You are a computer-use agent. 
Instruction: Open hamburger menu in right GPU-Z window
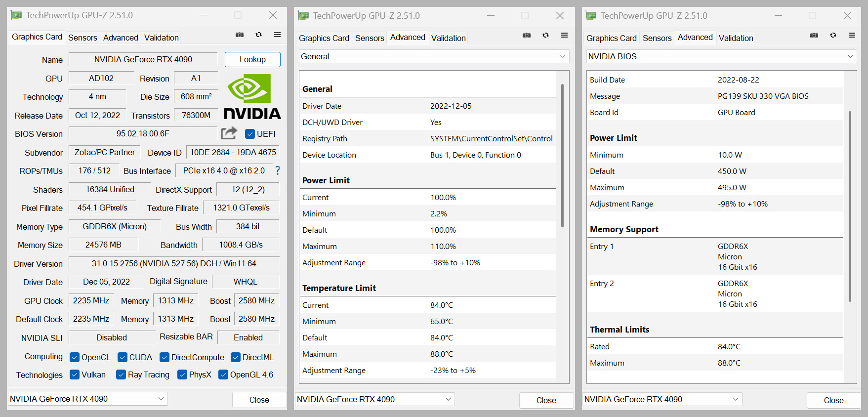coord(852,35)
